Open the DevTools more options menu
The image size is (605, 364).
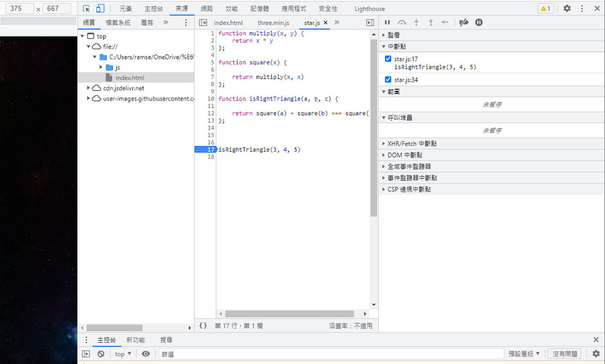(582, 8)
